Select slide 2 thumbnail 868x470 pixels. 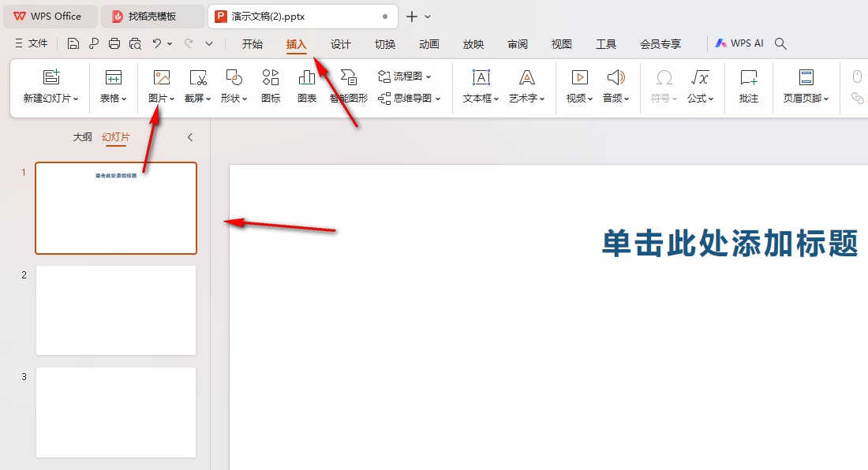pyautogui.click(x=116, y=310)
